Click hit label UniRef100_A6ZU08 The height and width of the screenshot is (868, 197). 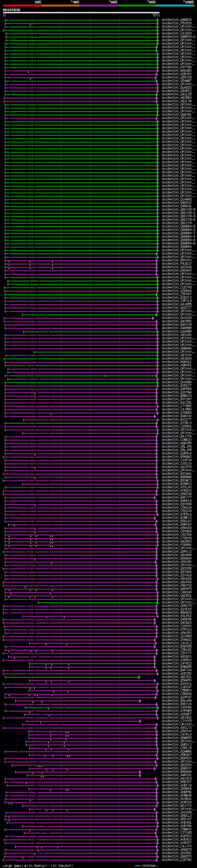tap(177, 267)
